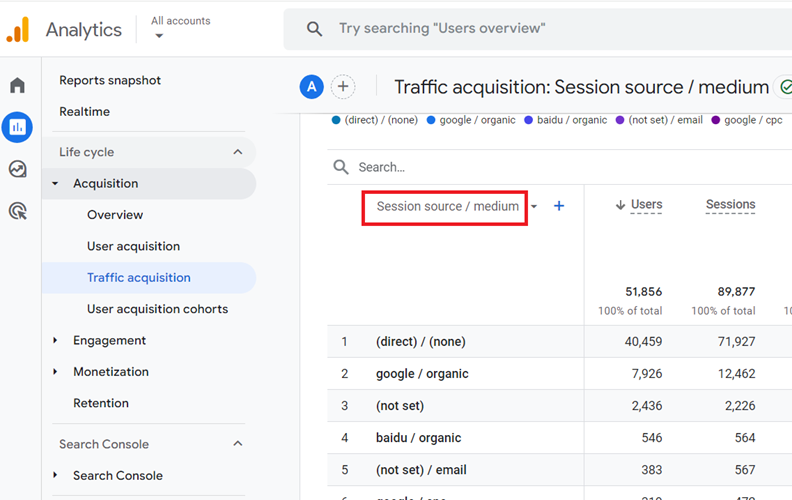Image resolution: width=792 pixels, height=500 pixels.
Task: Click the (not set) row in the table
Action: (560, 406)
